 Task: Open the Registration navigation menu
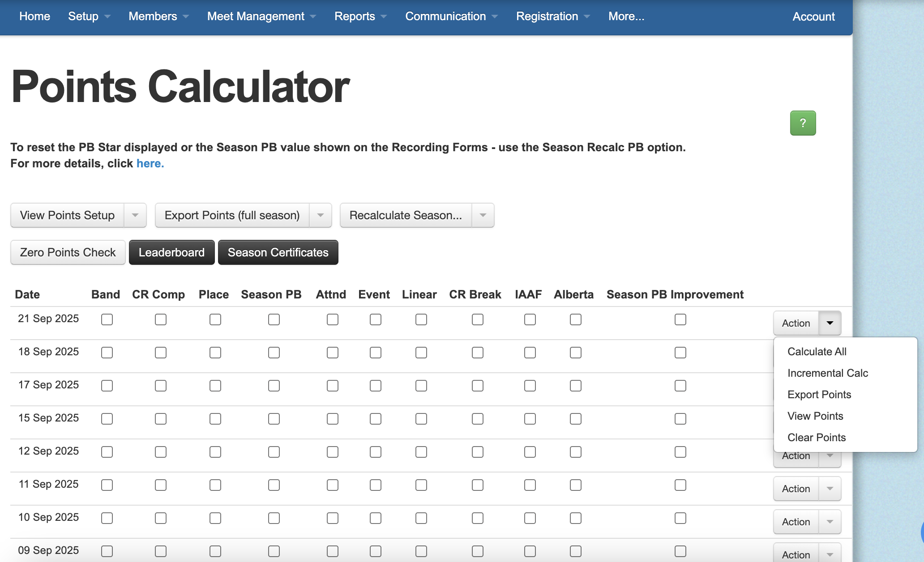coord(553,17)
